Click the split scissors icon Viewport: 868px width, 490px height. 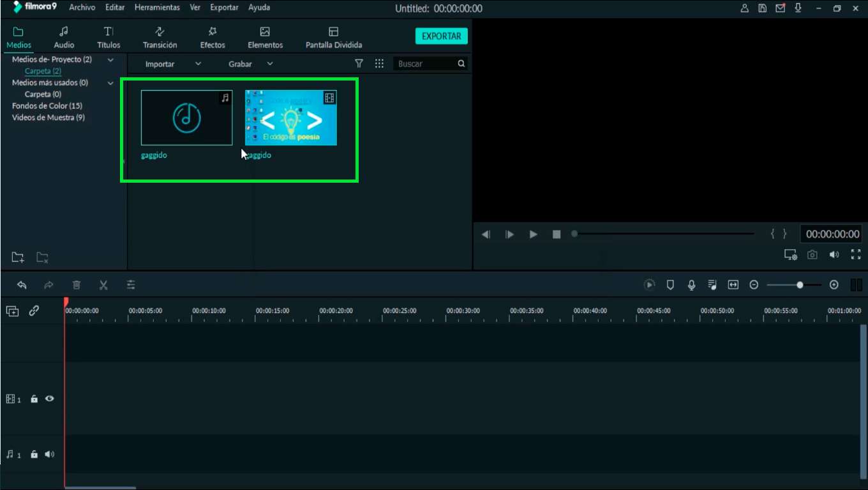click(103, 285)
